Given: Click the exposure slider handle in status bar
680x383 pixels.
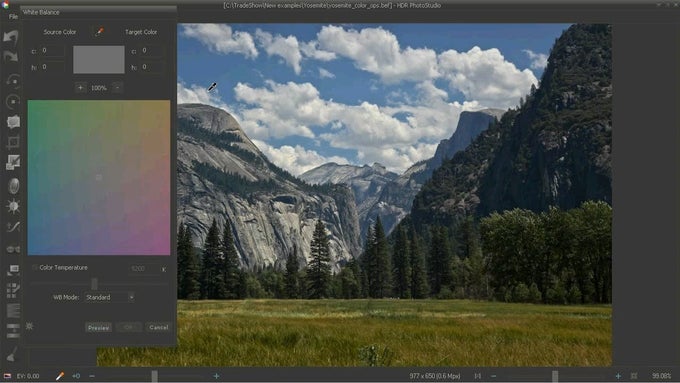Looking at the screenshot, I should tap(154, 376).
